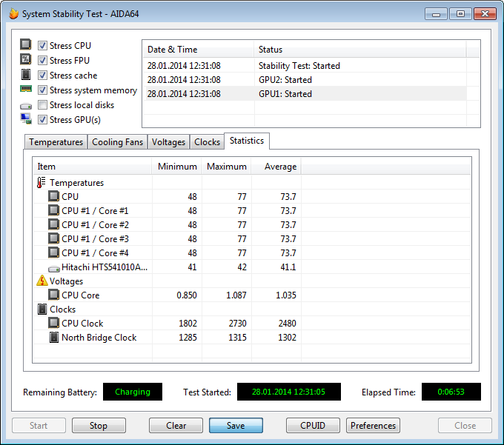Click the AIDA64 flame icon in title bar
This screenshot has height=445, width=504.
[x=13, y=14]
